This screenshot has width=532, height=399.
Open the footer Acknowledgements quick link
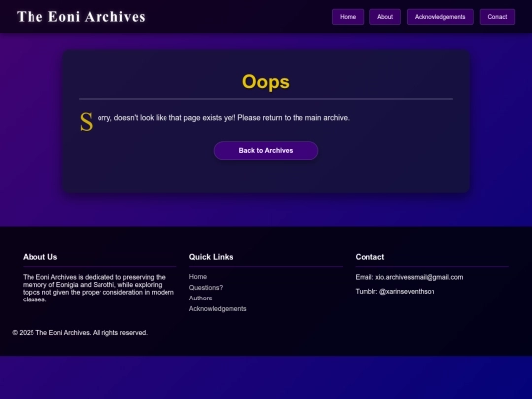218,309
